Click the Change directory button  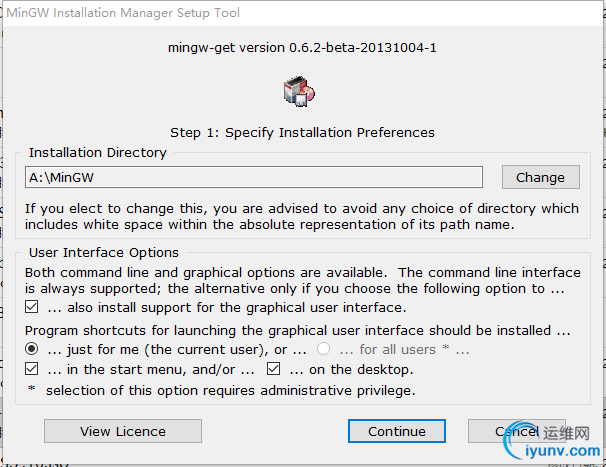tap(541, 177)
